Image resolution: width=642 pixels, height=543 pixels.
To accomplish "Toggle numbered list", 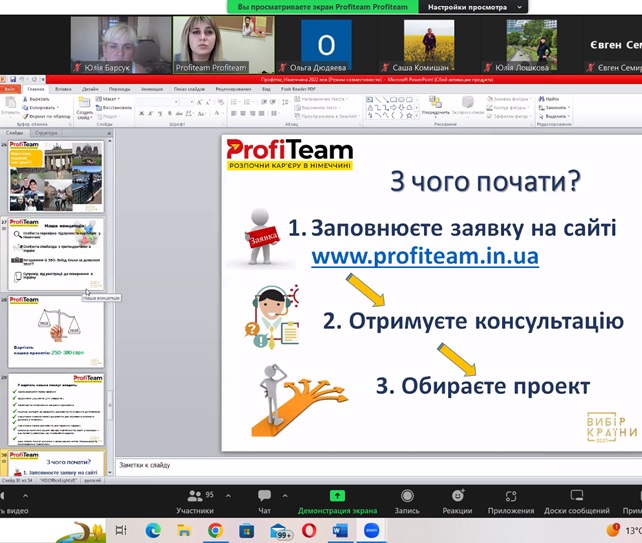I will [x=248, y=102].
